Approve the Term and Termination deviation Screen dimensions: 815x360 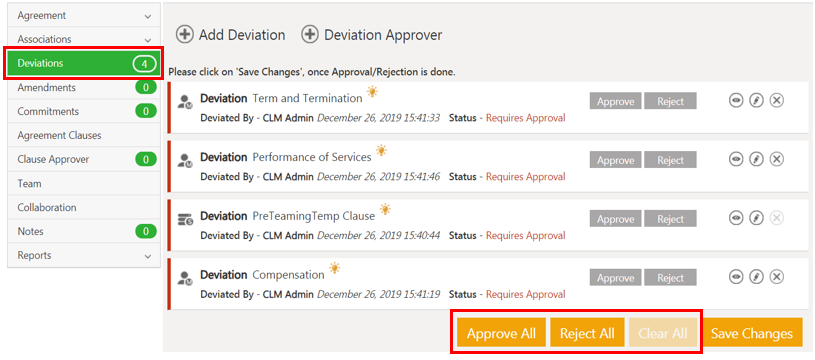click(x=615, y=101)
